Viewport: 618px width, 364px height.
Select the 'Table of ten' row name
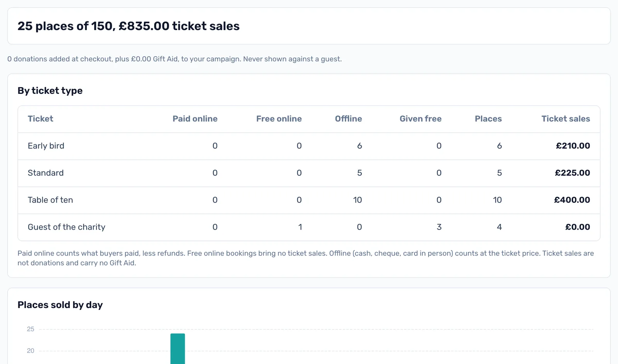pos(50,200)
